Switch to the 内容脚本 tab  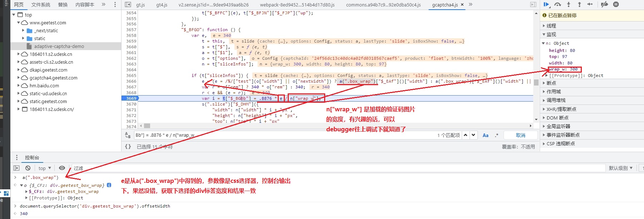(85, 5)
